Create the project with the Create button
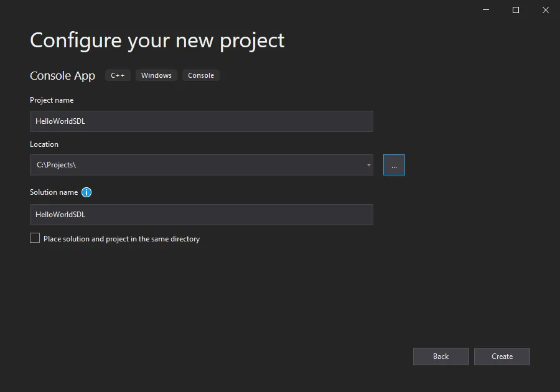 (502, 357)
